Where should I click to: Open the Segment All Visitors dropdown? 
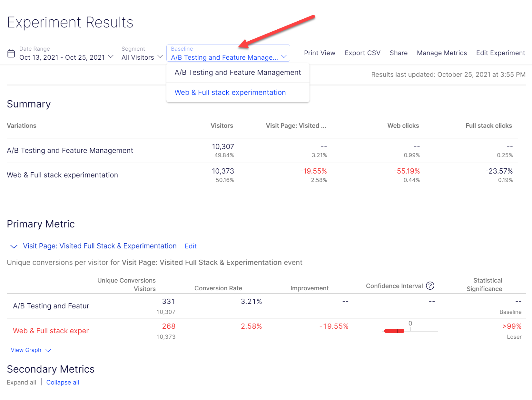pyautogui.click(x=142, y=57)
